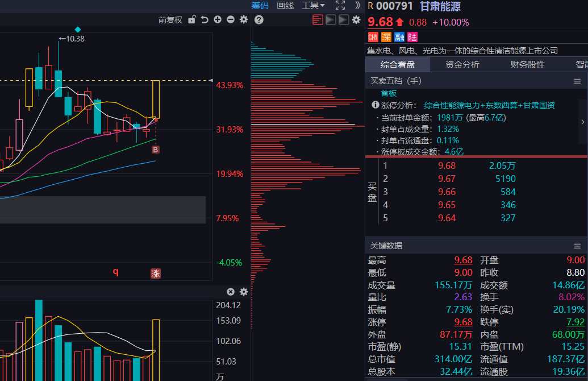Toggle the chart lock icon
The width and height of the screenshot is (588, 381).
[x=192, y=19]
